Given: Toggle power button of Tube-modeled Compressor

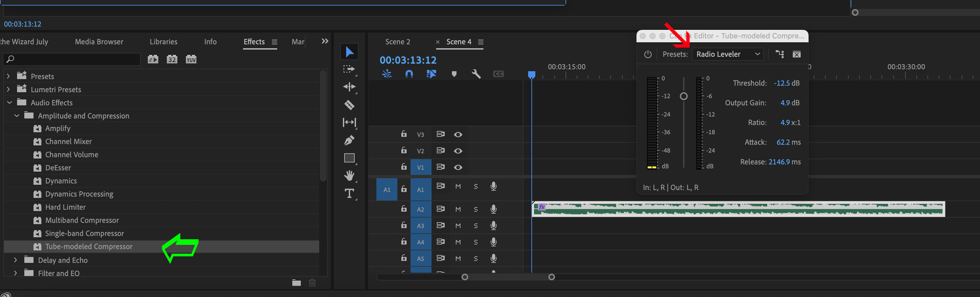Looking at the screenshot, I should pos(648,54).
